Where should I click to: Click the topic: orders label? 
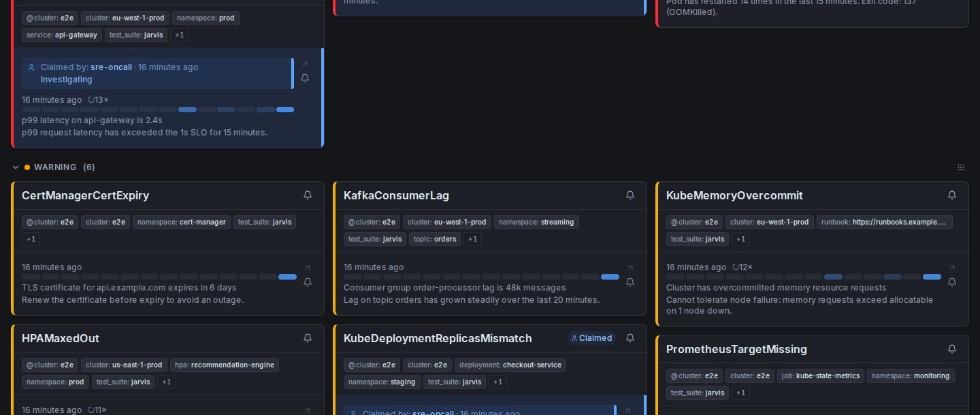435,239
